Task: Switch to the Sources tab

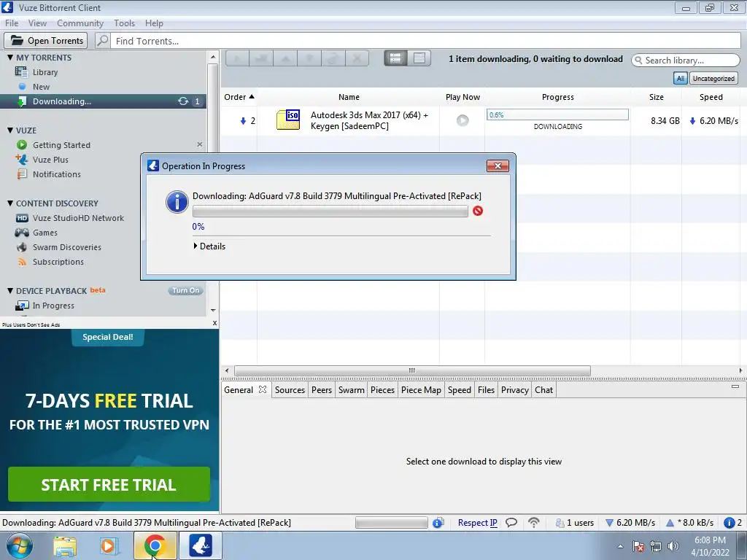Action: tap(290, 390)
